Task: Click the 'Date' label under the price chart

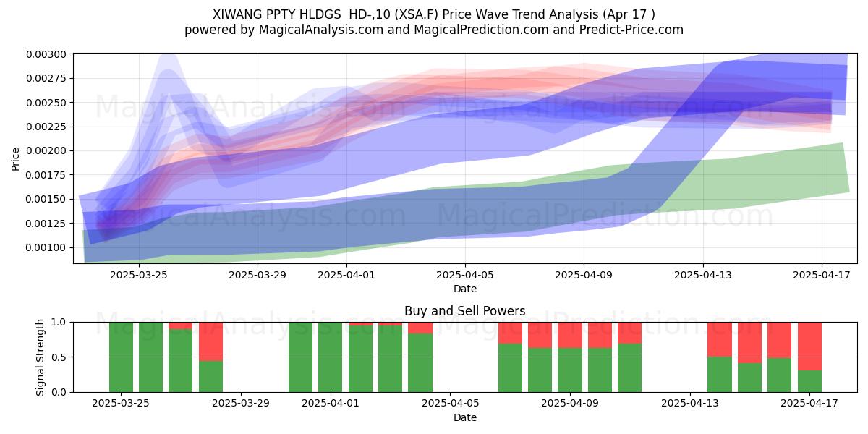Action: pyautogui.click(x=465, y=289)
